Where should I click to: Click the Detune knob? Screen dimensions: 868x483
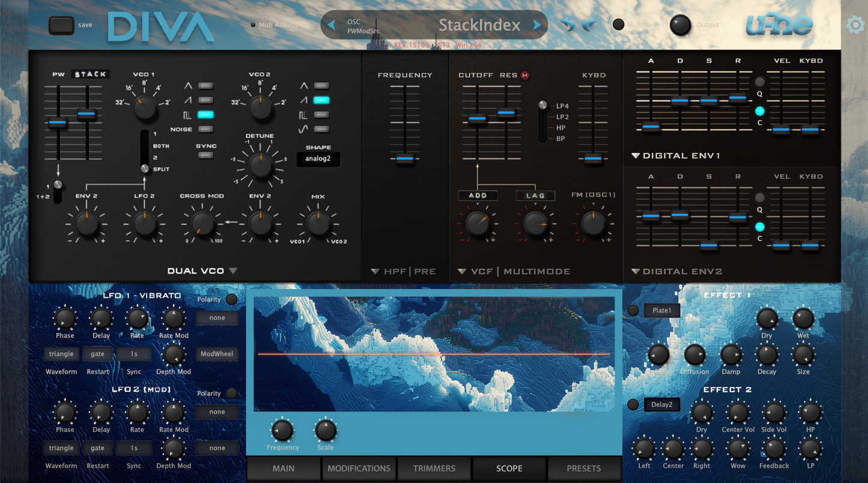click(x=260, y=165)
